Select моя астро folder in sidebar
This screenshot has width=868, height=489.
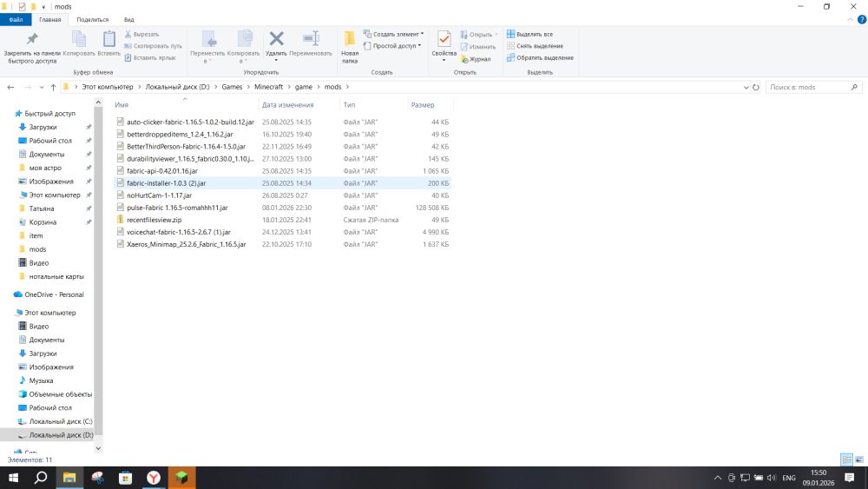coord(45,168)
